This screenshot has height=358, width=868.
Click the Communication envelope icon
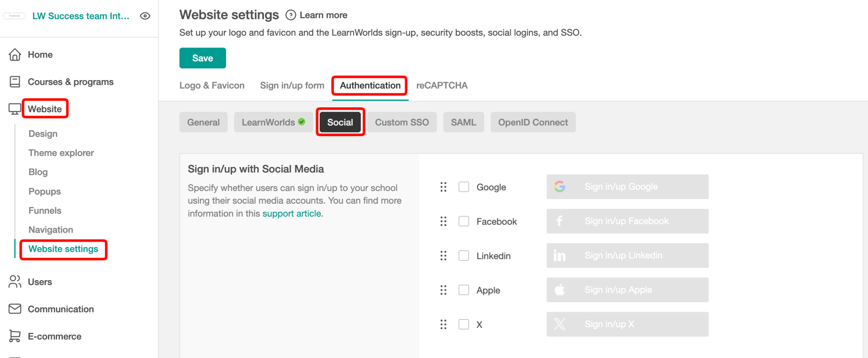click(x=15, y=309)
